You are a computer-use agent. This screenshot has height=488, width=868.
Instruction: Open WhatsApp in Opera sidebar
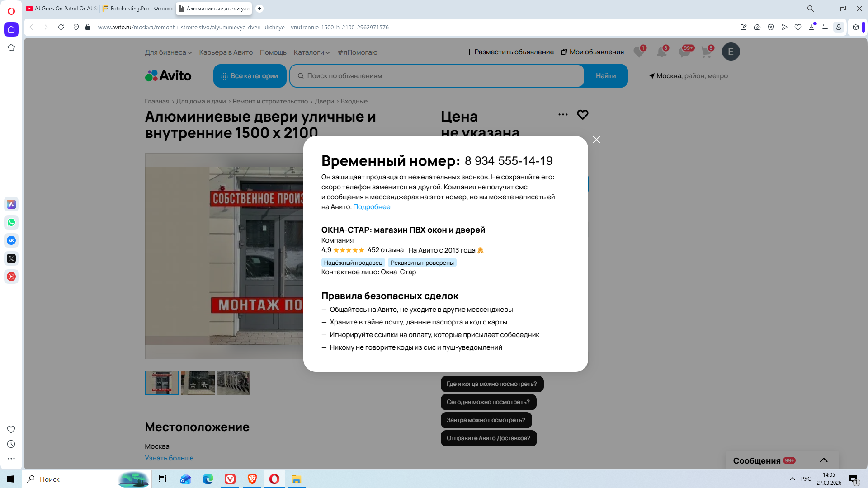pos(11,222)
